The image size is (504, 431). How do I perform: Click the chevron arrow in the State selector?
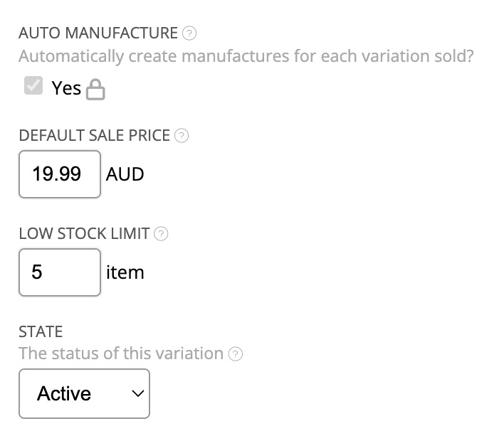(137, 393)
